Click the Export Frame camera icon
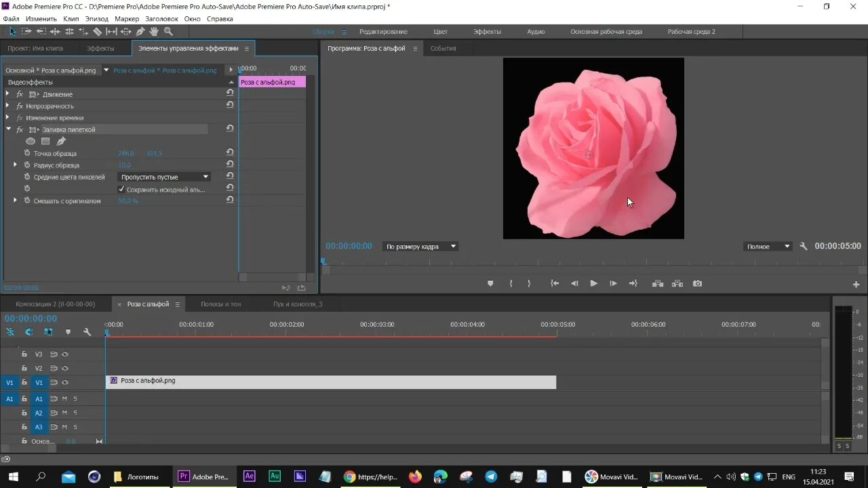This screenshot has height=488, width=868. [x=697, y=284]
